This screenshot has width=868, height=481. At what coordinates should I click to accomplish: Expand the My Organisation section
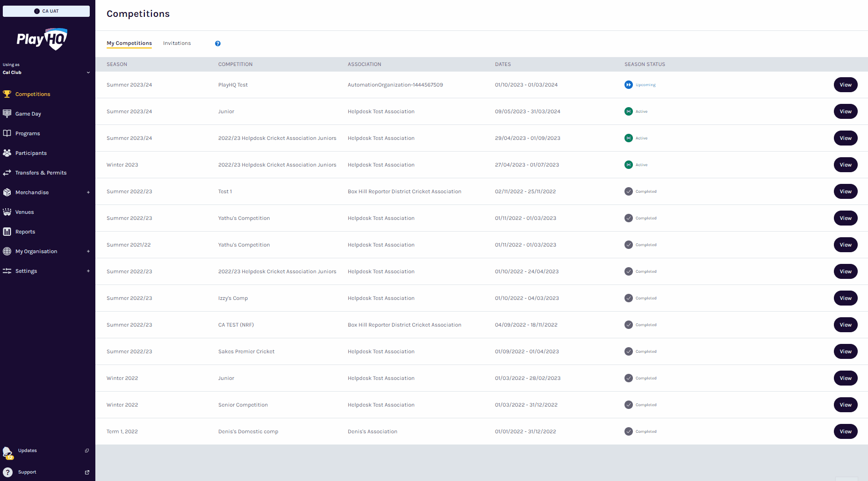(88, 251)
